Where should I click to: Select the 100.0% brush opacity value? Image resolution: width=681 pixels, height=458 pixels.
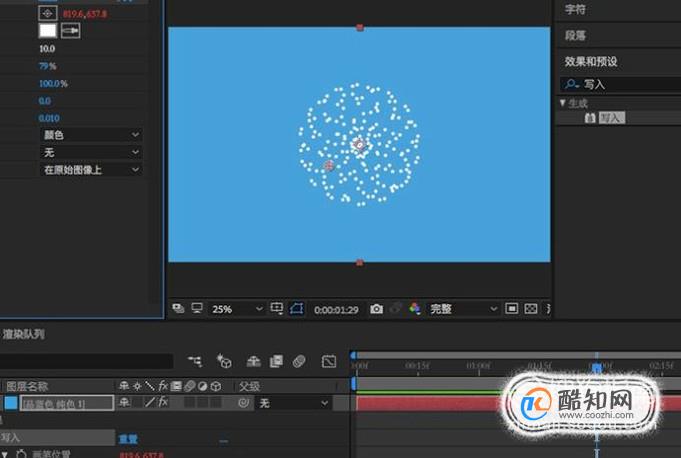coord(53,83)
